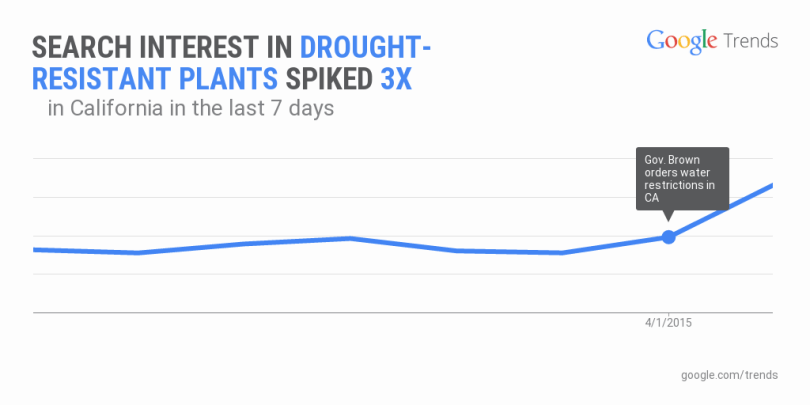Click the trend line's small mid-chart bump
This screenshot has height=405, width=810.
[348, 238]
